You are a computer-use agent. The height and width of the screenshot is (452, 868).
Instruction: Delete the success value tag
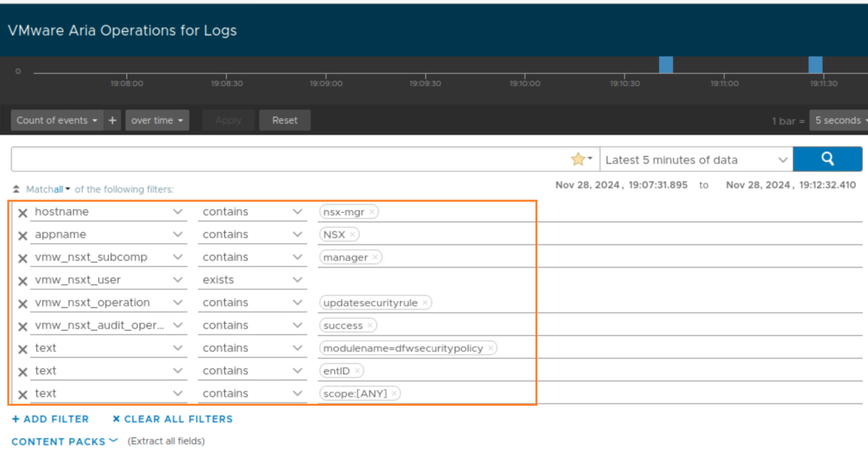(x=370, y=325)
